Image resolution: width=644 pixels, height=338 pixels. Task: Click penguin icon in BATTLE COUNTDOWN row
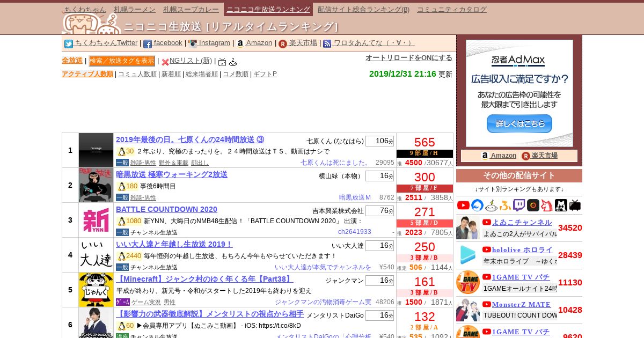coord(121,222)
